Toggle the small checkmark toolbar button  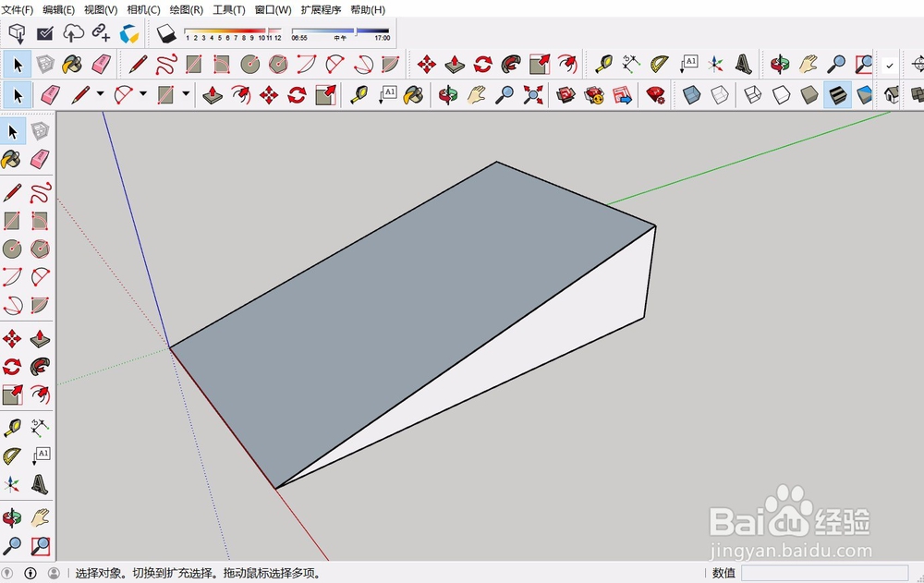pyautogui.click(x=890, y=66)
